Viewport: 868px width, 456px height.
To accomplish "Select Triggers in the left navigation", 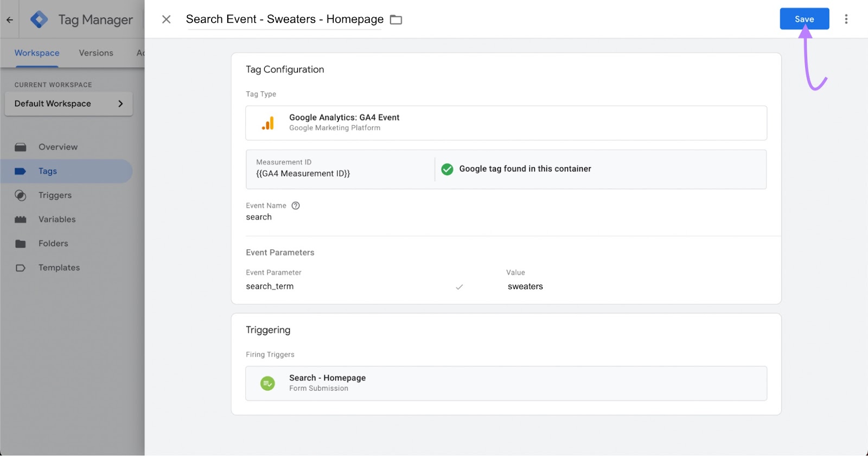I will coord(55,195).
